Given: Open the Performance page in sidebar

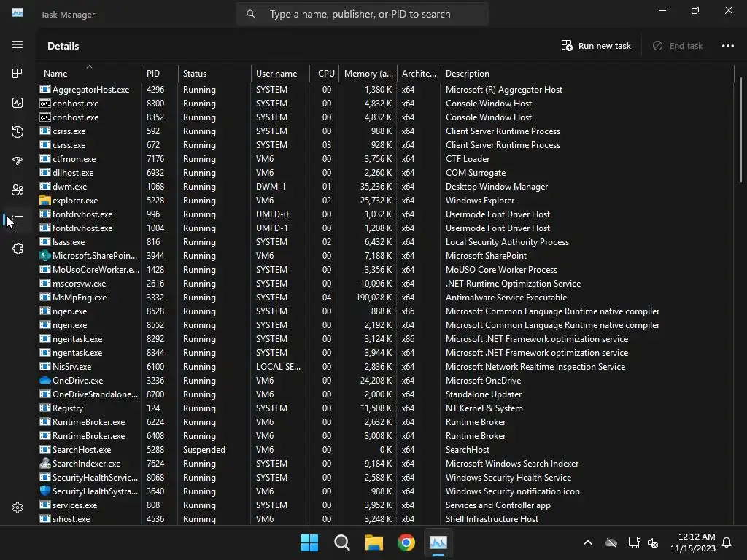Looking at the screenshot, I should pyautogui.click(x=18, y=103).
